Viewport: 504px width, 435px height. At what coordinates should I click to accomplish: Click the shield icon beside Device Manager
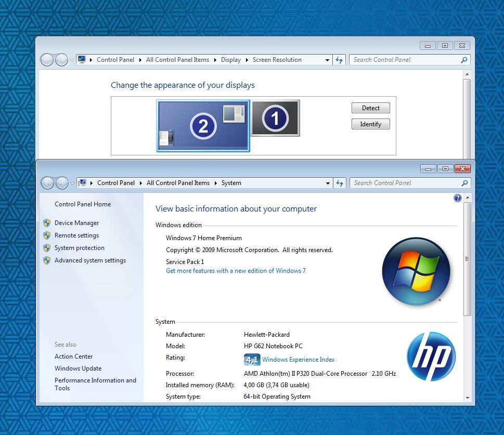(47, 223)
